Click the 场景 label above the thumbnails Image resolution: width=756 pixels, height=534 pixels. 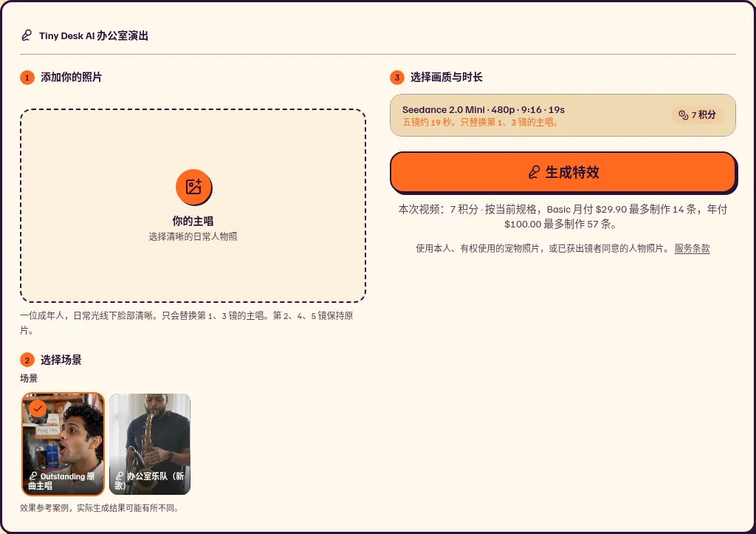click(x=29, y=378)
